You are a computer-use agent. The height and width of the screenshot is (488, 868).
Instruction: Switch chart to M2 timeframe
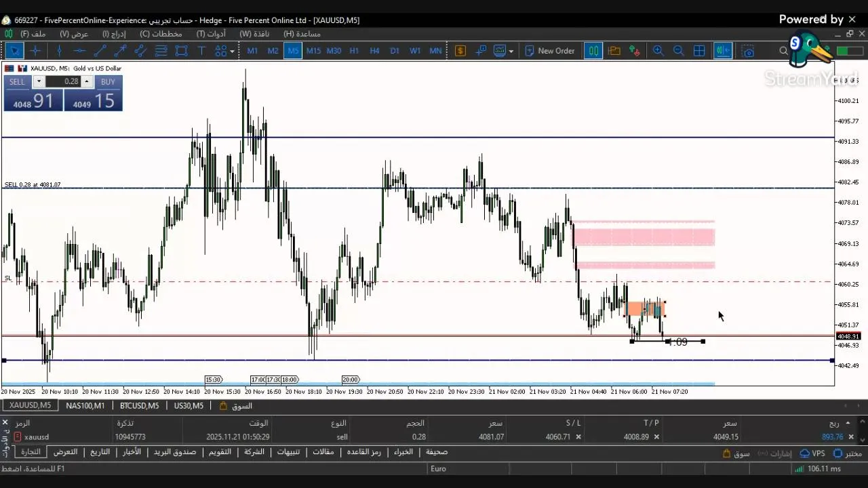click(x=273, y=51)
